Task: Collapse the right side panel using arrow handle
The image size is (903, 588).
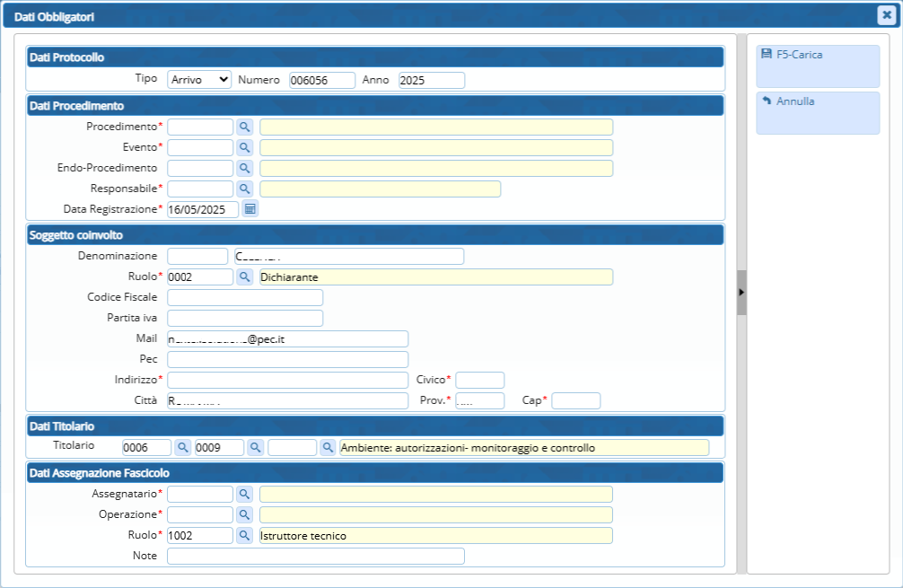Action: 741,293
